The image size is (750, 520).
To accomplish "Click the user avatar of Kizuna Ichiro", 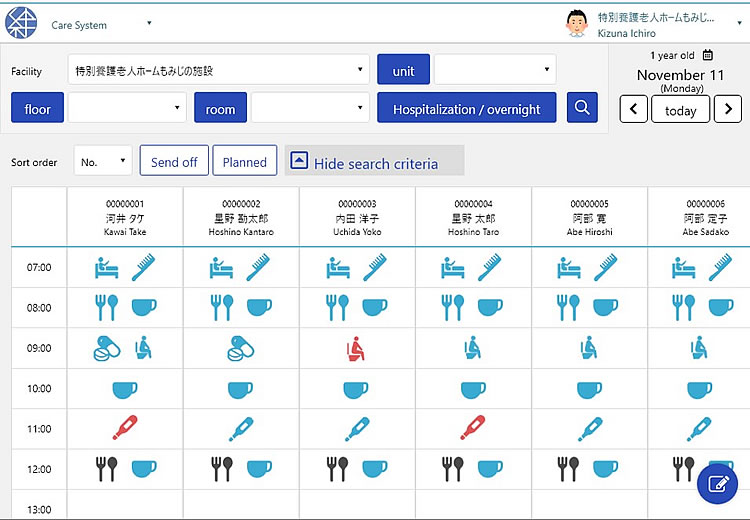I will tap(577, 23).
